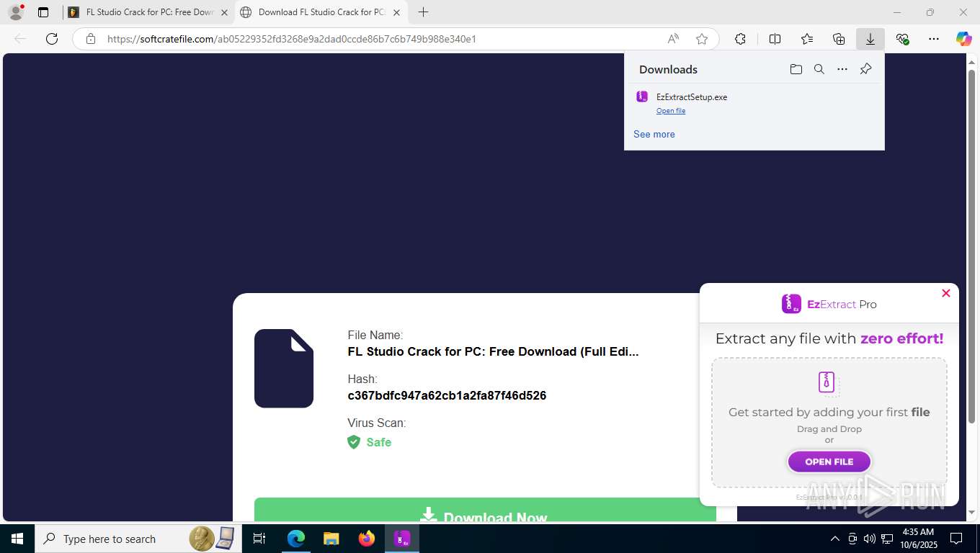Screen dimensions: 980x553
Task: View site information lock icon
Action: pyautogui.click(x=91, y=39)
